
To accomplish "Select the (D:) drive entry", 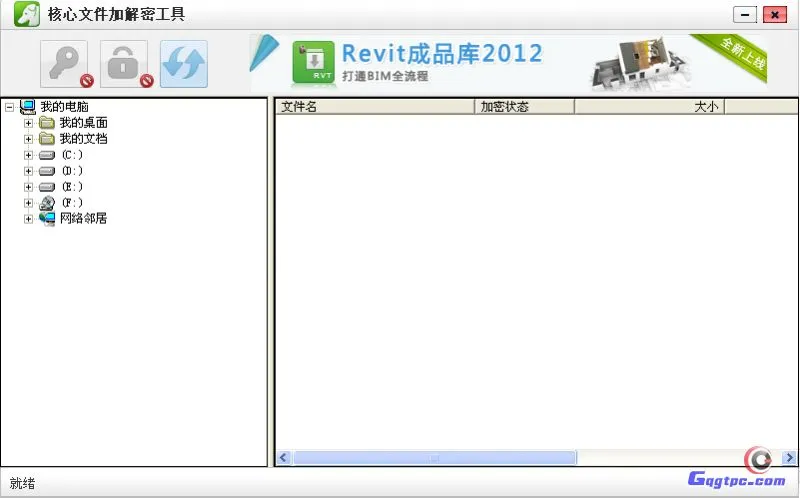I will tap(72, 170).
